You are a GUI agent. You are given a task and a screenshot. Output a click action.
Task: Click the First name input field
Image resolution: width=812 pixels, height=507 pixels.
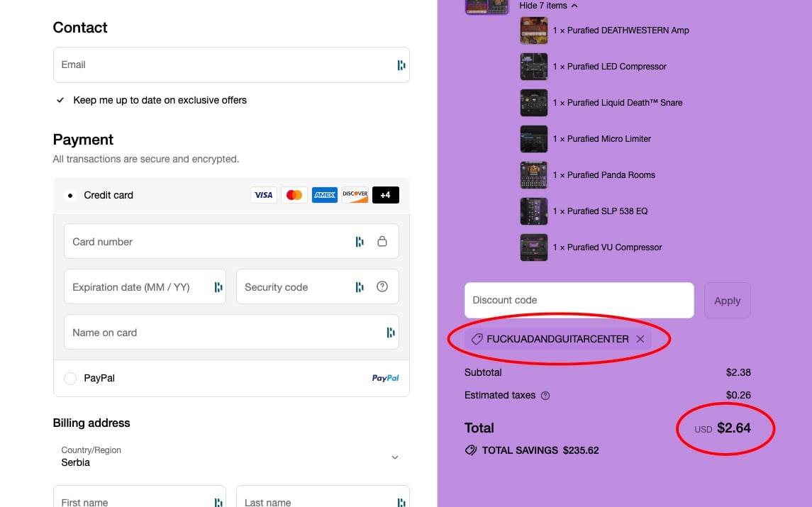(x=140, y=496)
